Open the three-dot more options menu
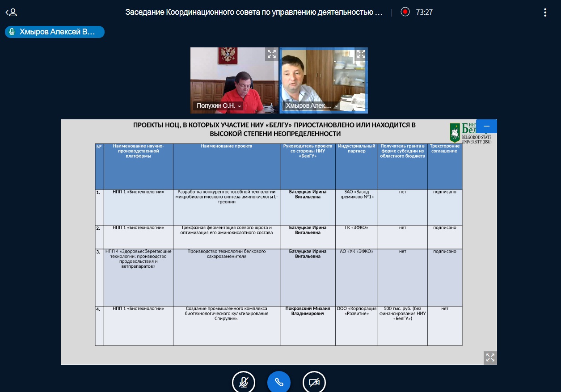This screenshot has width=561, height=392. click(545, 12)
